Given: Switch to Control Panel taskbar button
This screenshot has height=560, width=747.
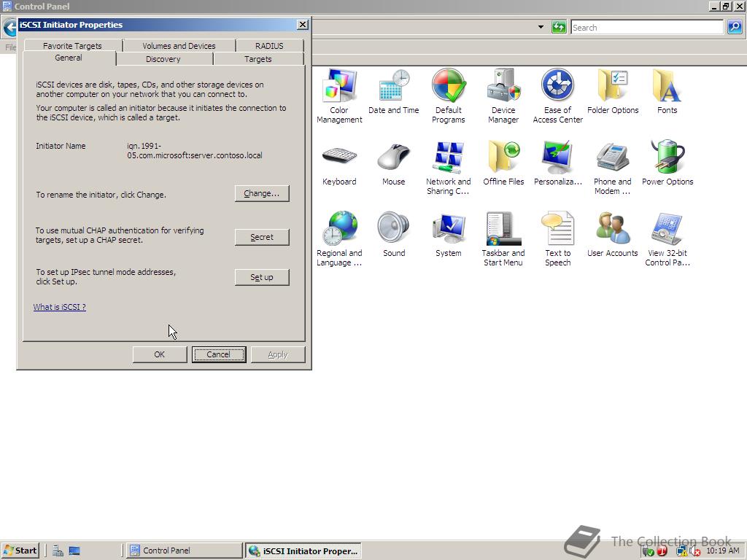Looking at the screenshot, I should tap(185, 551).
